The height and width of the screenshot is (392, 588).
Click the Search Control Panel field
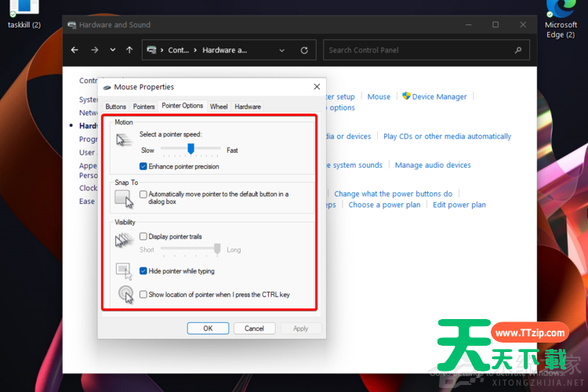pos(419,50)
